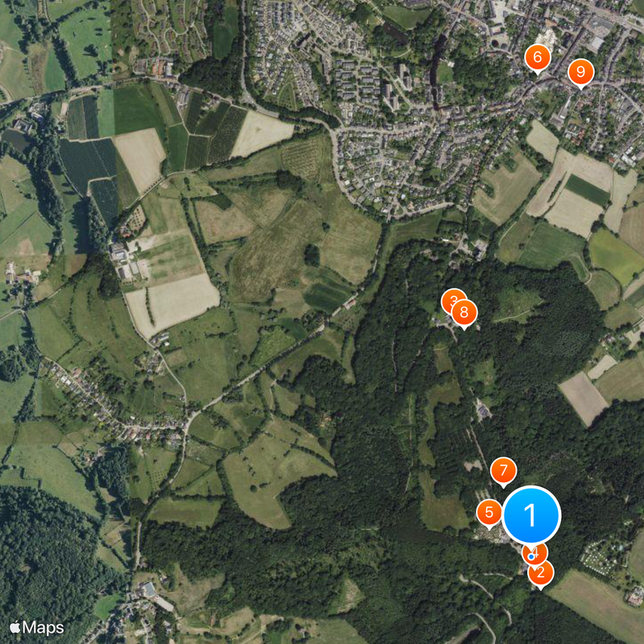
Task: Select the pale harvested field near the top center
Action: click(261, 134)
